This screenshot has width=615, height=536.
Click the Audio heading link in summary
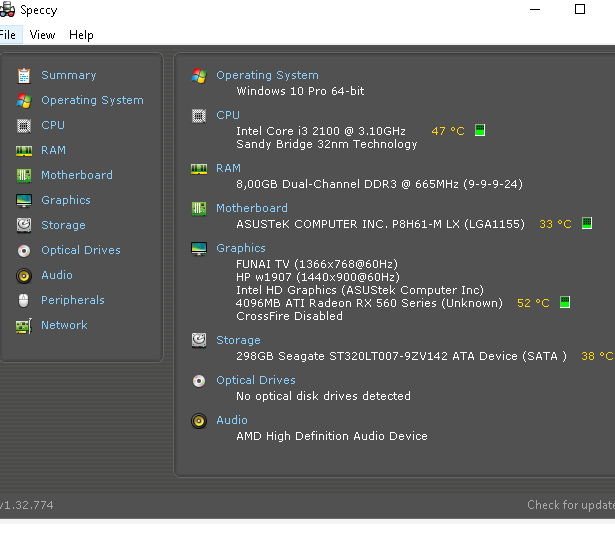232,420
